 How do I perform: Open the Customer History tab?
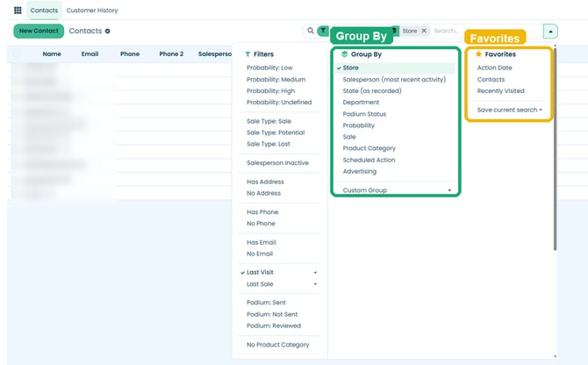[x=92, y=11]
